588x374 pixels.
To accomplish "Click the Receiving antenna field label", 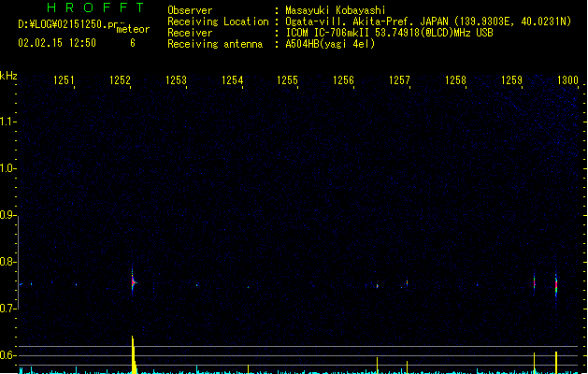I will 215,44.
